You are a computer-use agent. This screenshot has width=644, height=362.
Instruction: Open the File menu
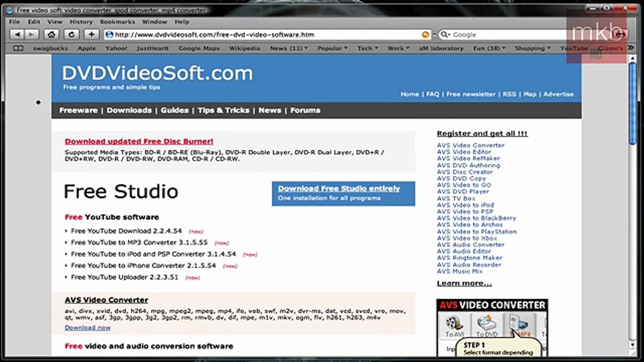[x=15, y=22]
